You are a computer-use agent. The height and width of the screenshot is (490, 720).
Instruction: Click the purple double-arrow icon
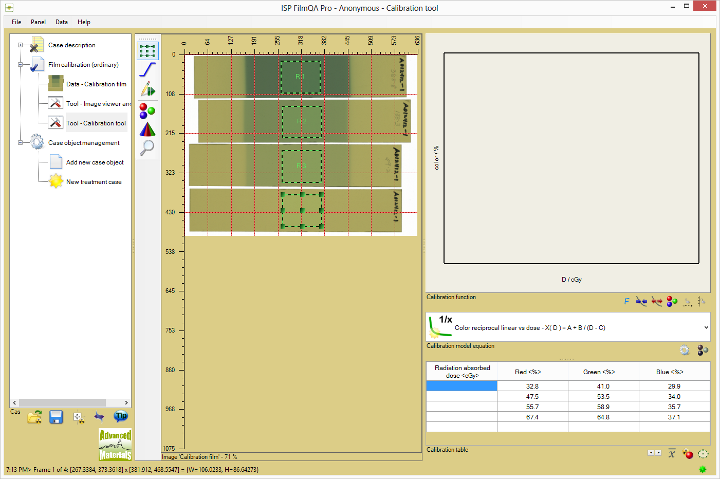click(99, 417)
